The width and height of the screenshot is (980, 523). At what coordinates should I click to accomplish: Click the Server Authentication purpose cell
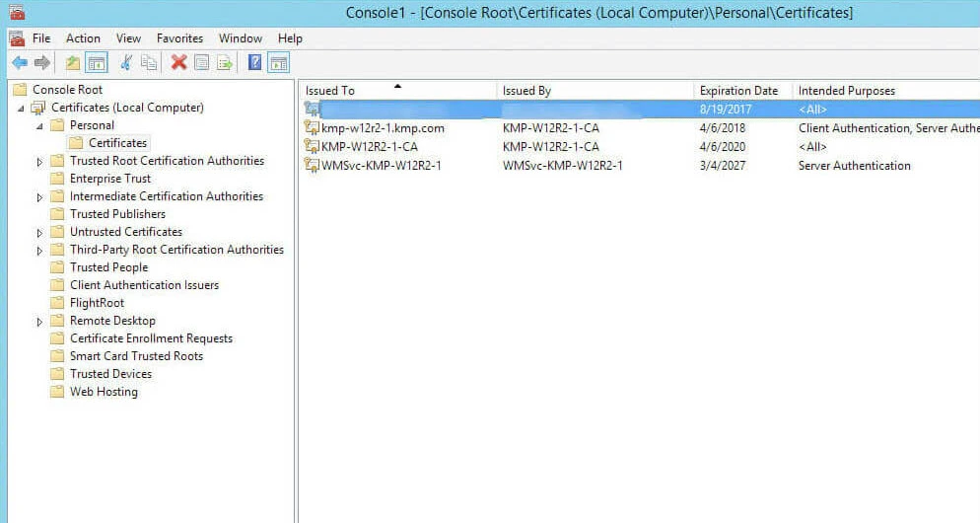tap(855, 166)
